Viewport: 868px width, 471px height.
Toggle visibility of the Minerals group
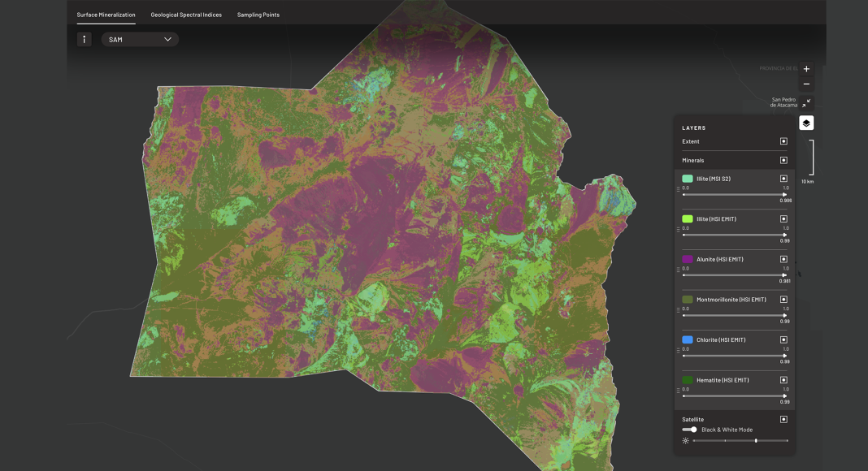(x=783, y=161)
